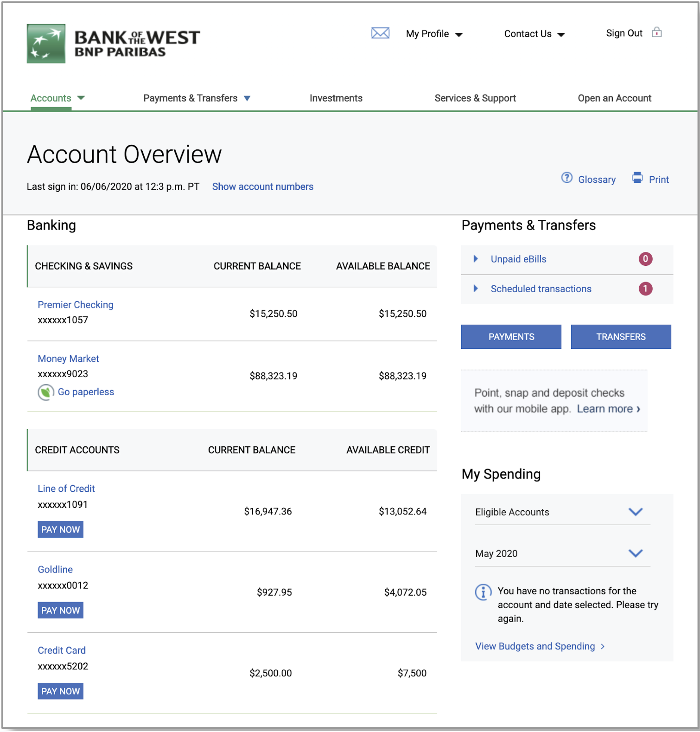700x732 pixels.
Task: Click PAY NOW for Line of Credit
Action: click(60, 529)
